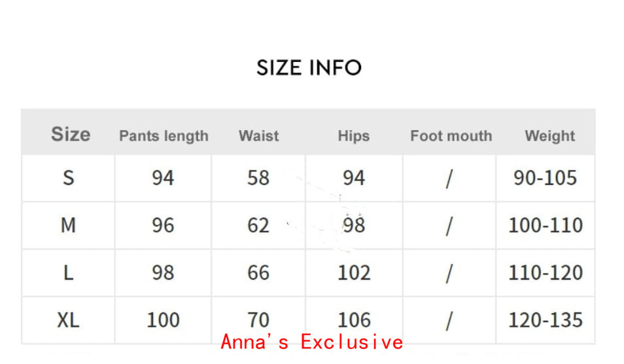Click the L size row label

click(69, 273)
